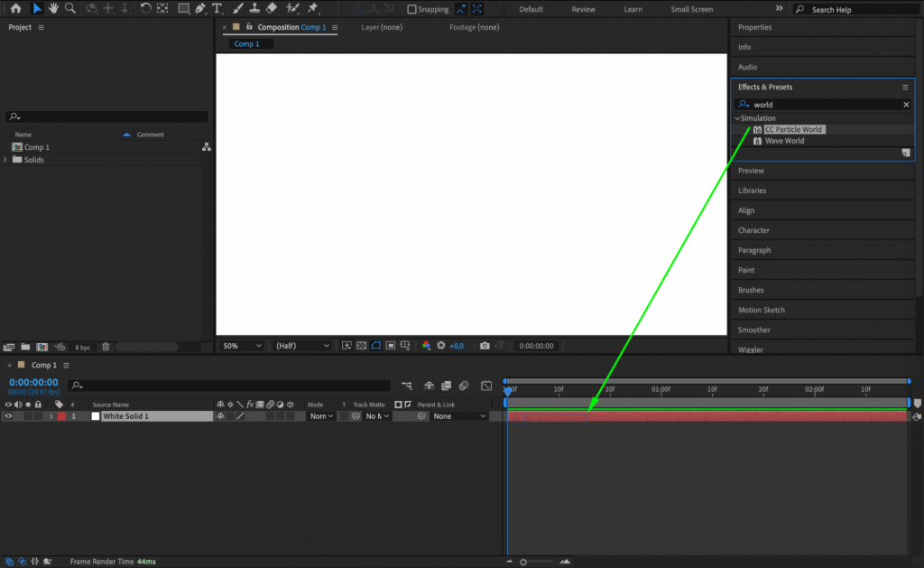This screenshot has width=924, height=568.
Task: Lock the White Solid 1 layer
Action: point(38,415)
